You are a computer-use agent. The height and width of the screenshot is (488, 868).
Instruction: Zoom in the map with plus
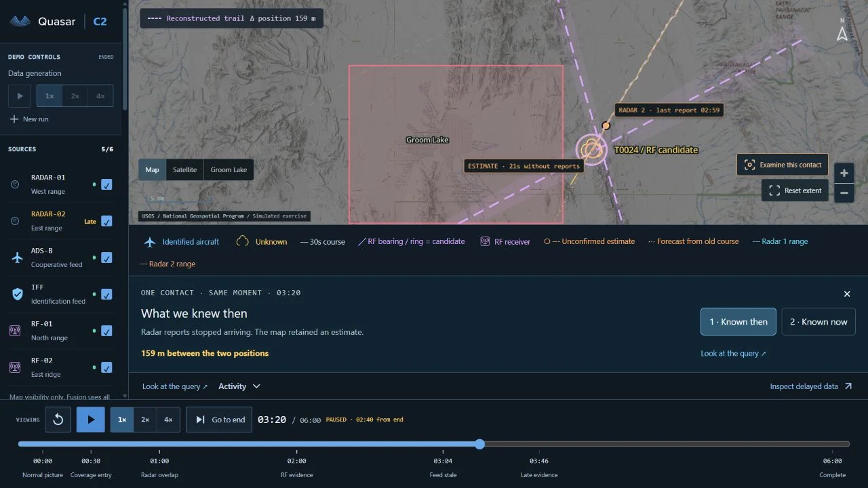pos(844,173)
